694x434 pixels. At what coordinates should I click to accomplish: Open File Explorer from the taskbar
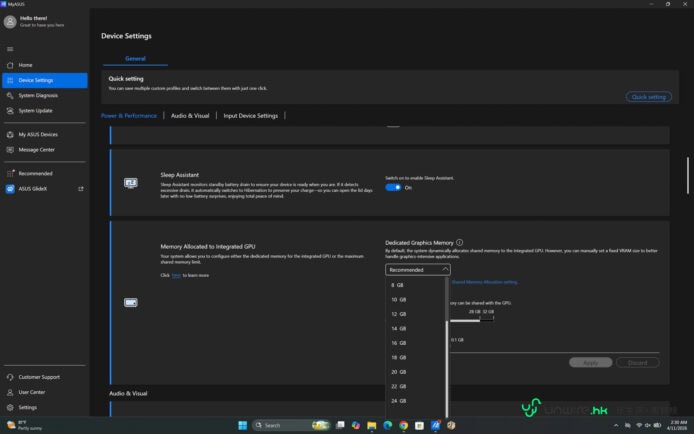tap(372, 425)
